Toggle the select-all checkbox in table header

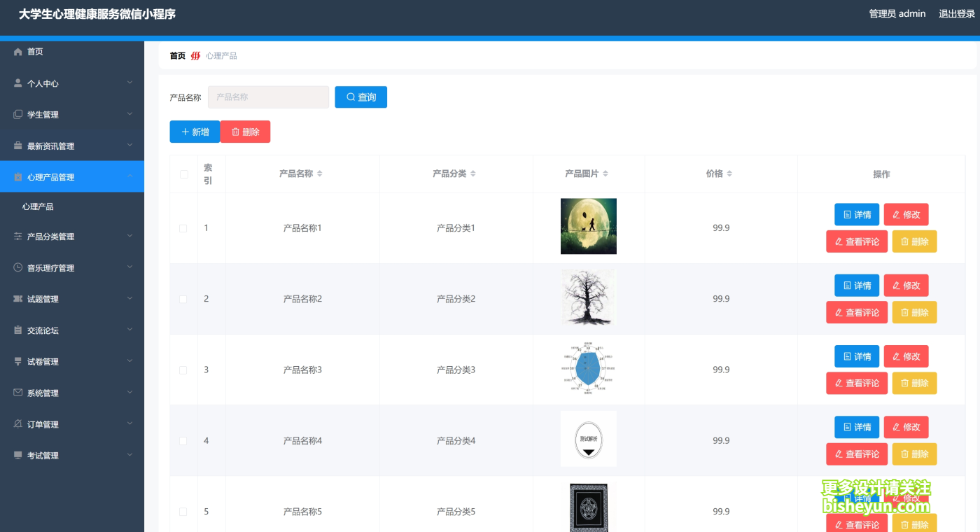(x=183, y=174)
